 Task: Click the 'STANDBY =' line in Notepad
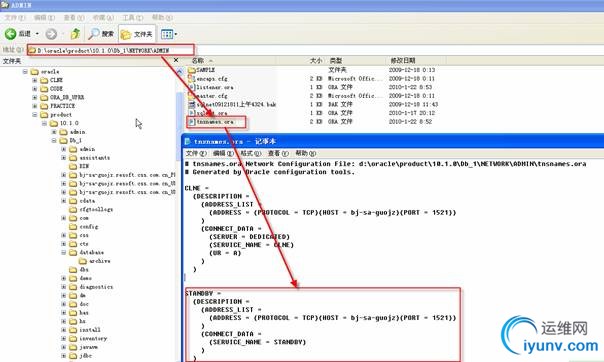203,293
